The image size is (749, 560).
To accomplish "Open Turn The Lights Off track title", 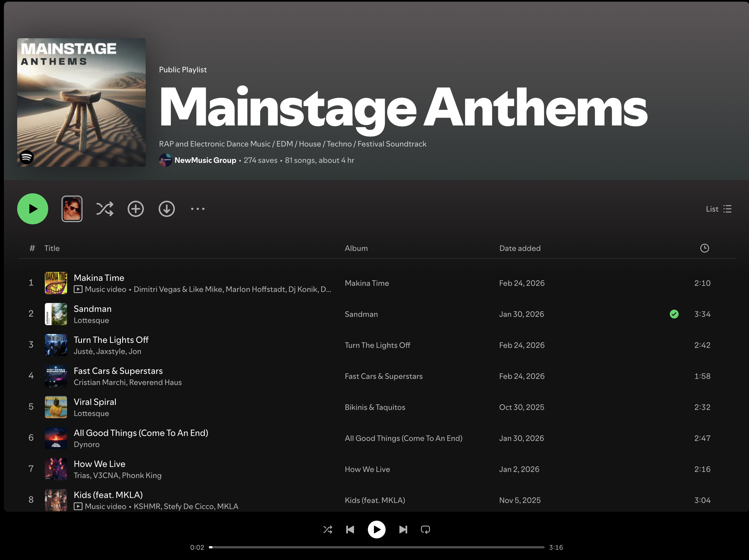I will 111,340.
